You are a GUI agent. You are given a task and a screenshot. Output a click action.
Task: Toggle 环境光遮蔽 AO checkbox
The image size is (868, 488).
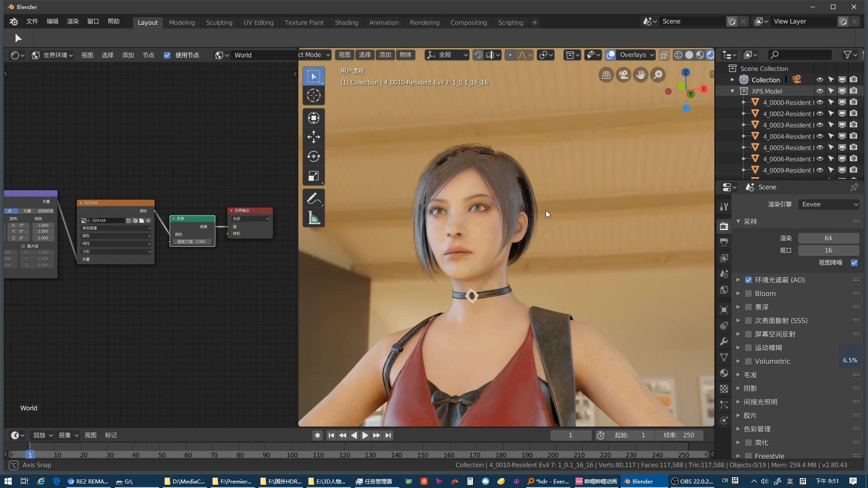coord(750,279)
